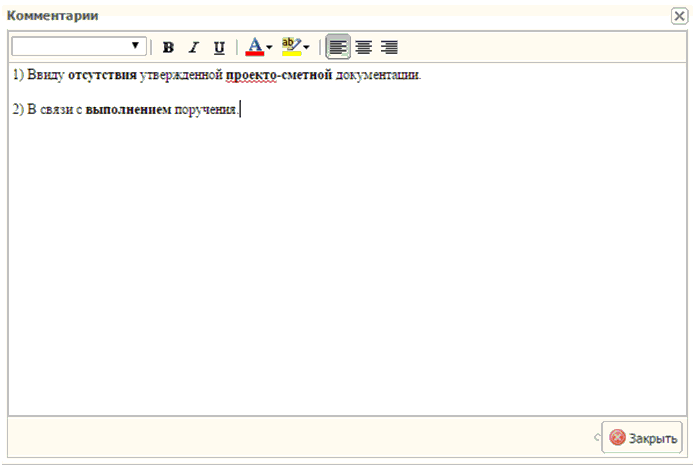Close the dialog with the top-right X

point(679,16)
